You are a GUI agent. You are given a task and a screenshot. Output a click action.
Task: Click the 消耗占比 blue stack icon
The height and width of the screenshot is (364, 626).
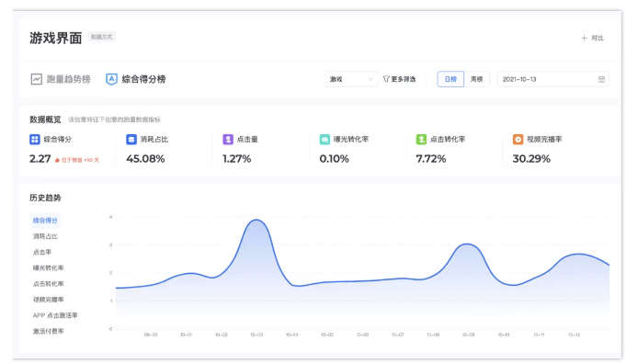(131, 140)
